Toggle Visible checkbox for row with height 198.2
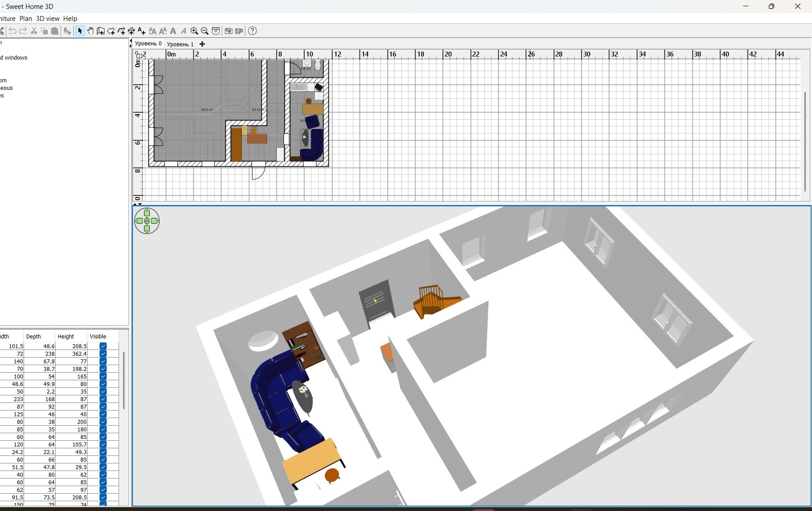This screenshot has height=511, width=812. 103,369
